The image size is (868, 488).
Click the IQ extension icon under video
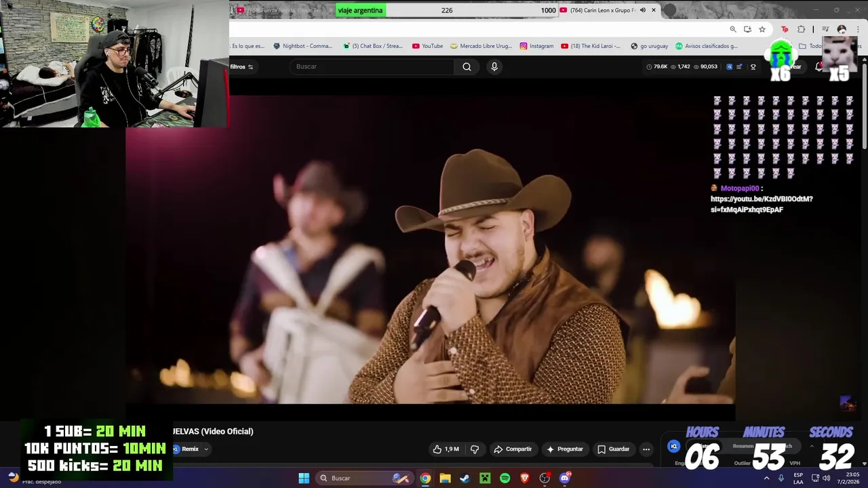coord(673,446)
